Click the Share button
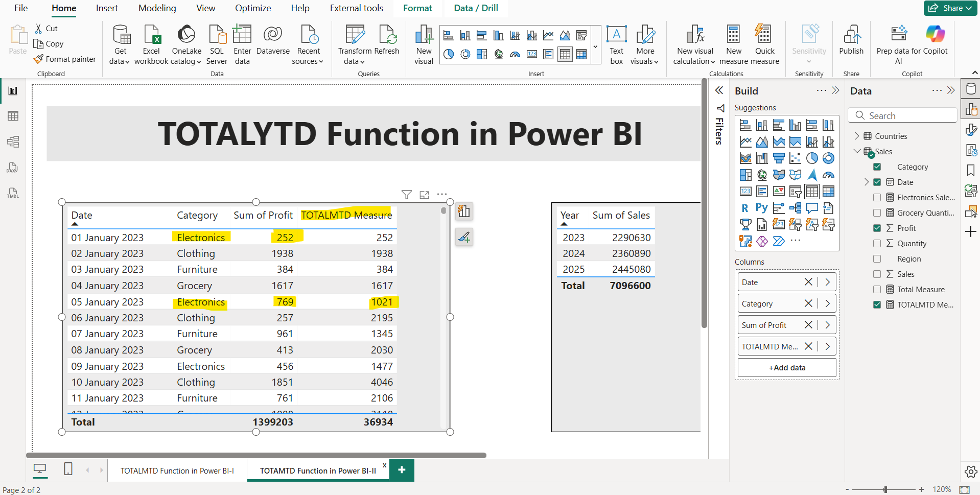 click(x=950, y=8)
